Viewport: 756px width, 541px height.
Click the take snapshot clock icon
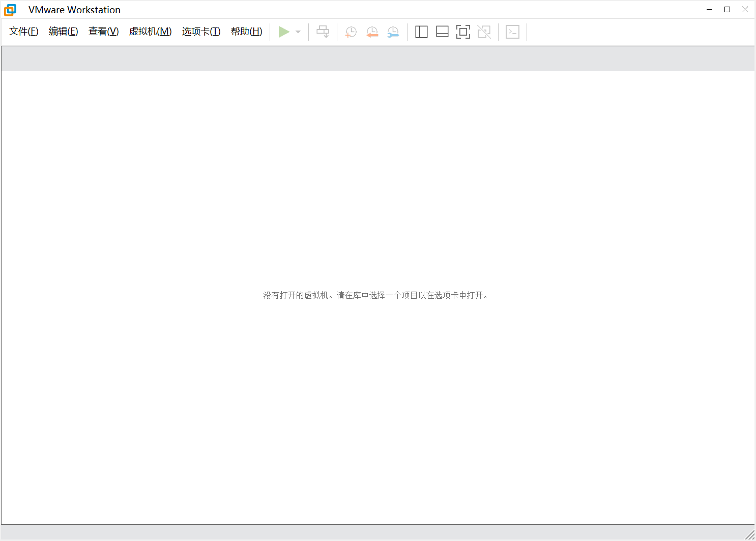coord(351,32)
